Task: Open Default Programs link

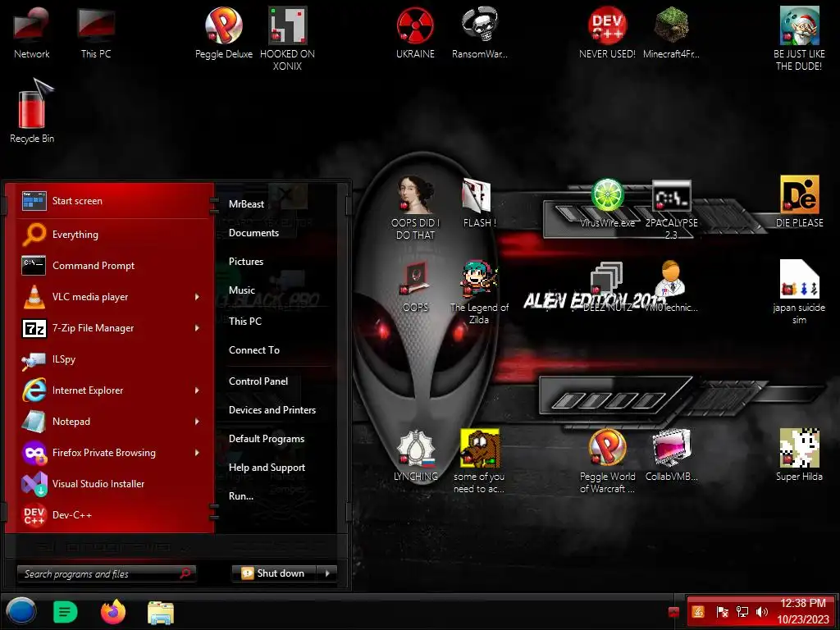Action: coord(267,439)
